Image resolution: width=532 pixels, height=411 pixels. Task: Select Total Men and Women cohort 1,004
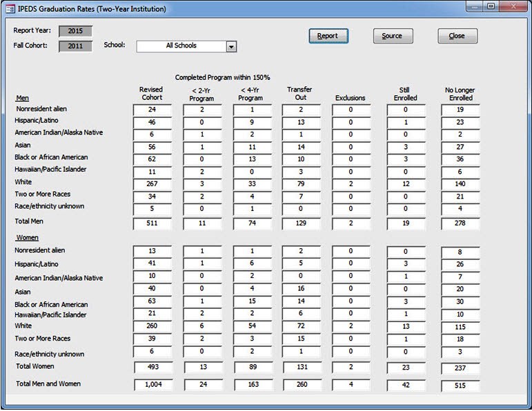pyautogui.click(x=153, y=385)
